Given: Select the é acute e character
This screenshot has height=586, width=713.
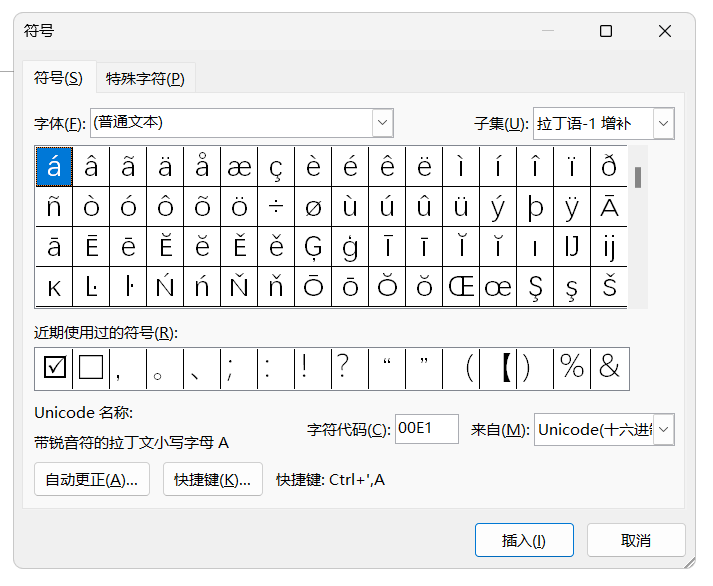Looking at the screenshot, I should point(350,167).
